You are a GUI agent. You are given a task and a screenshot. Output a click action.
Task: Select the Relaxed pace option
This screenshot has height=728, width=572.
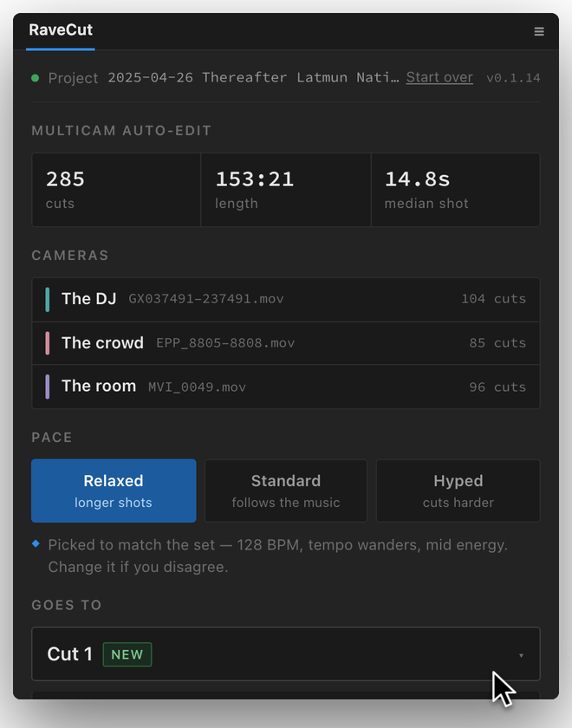114,491
